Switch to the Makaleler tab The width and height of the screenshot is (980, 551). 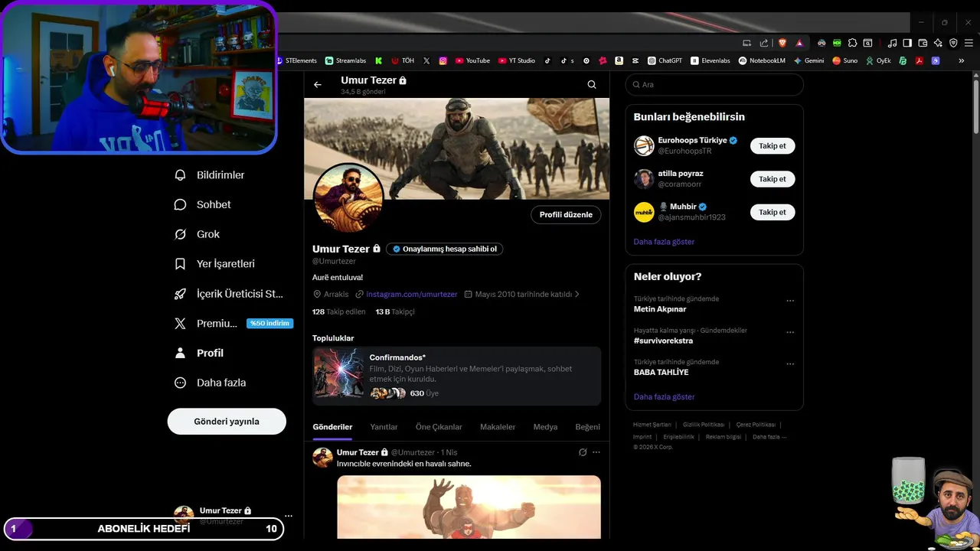[498, 427]
